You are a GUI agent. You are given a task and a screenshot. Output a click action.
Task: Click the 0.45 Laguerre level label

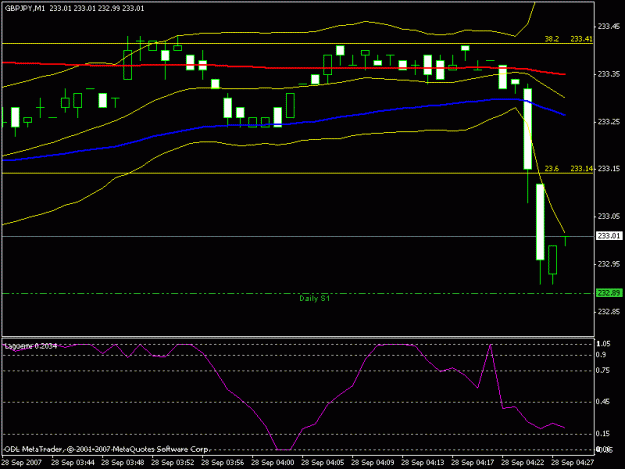603,402
